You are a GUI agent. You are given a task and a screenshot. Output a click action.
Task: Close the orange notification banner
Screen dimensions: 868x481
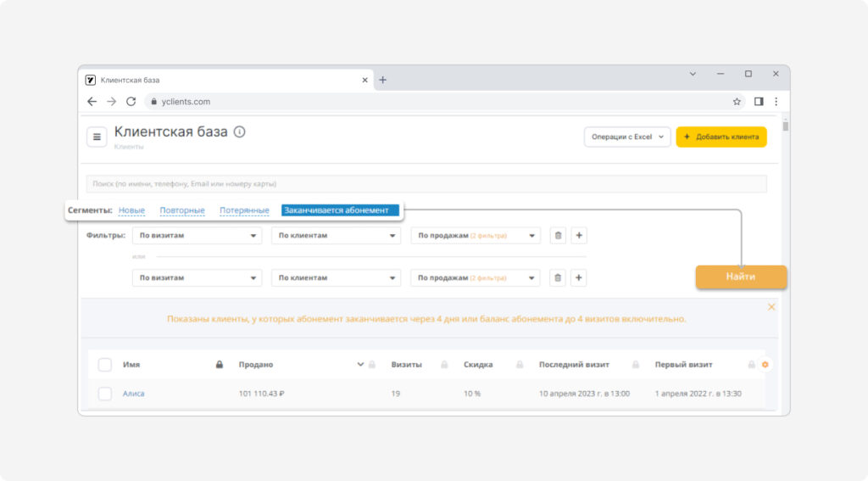click(771, 307)
